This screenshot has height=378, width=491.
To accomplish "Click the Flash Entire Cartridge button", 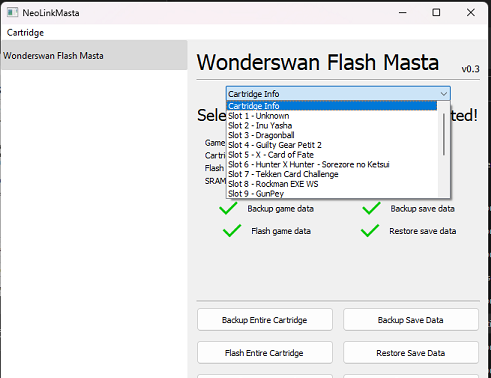I will [265, 352].
